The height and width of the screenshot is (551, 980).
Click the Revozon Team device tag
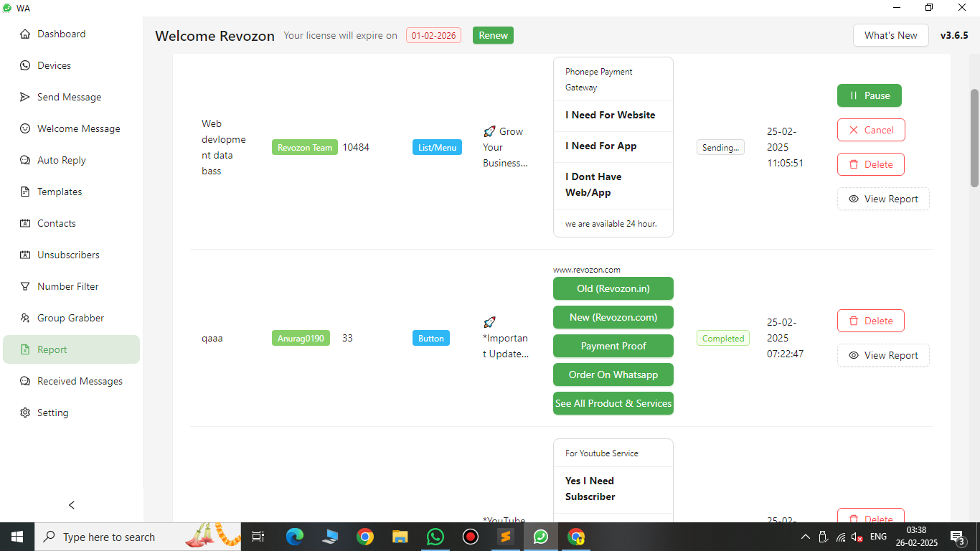(x=305, y=147)
